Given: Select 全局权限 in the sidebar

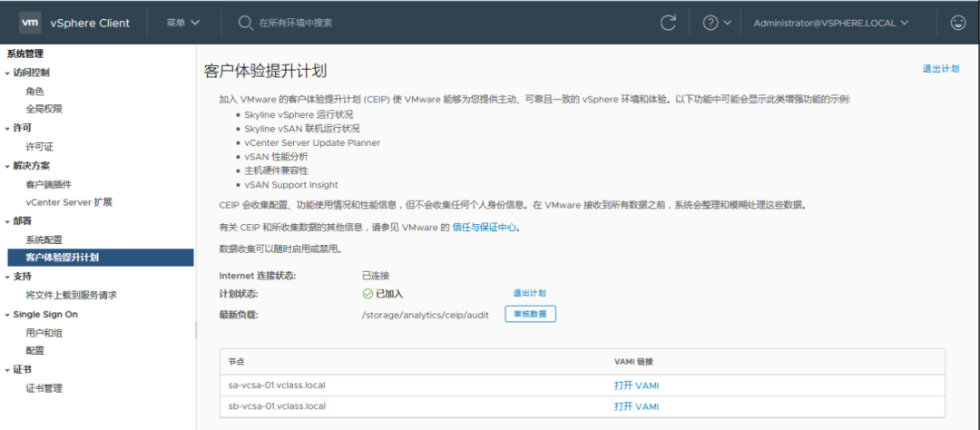Looking at the screenshot, I should [x=44, y=109].
